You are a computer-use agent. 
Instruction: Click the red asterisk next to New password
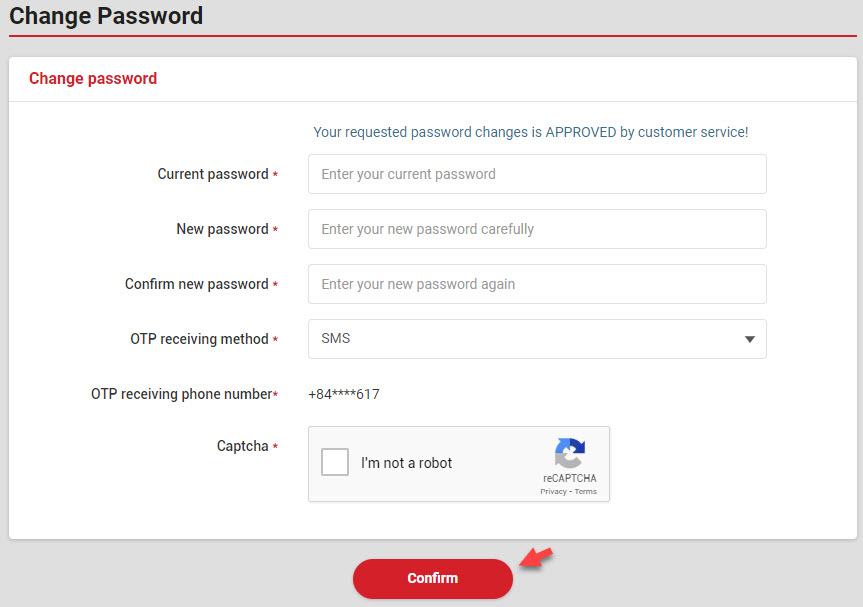(x=273, y=228)
